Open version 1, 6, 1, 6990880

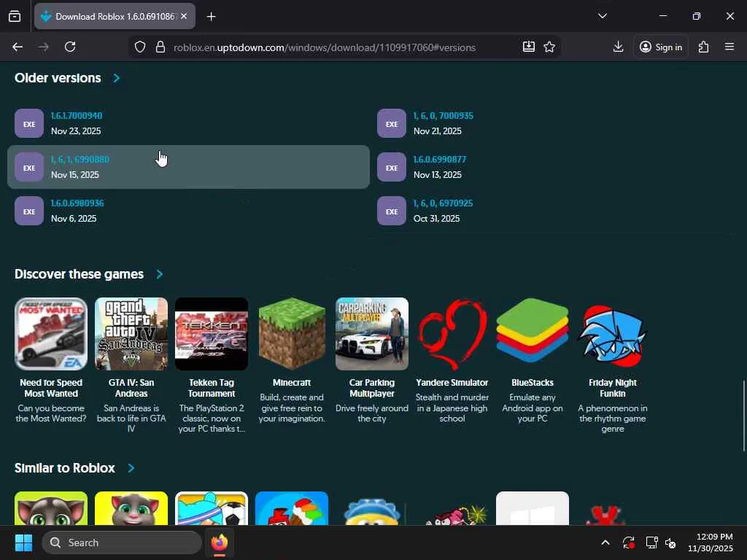(80, 160)
